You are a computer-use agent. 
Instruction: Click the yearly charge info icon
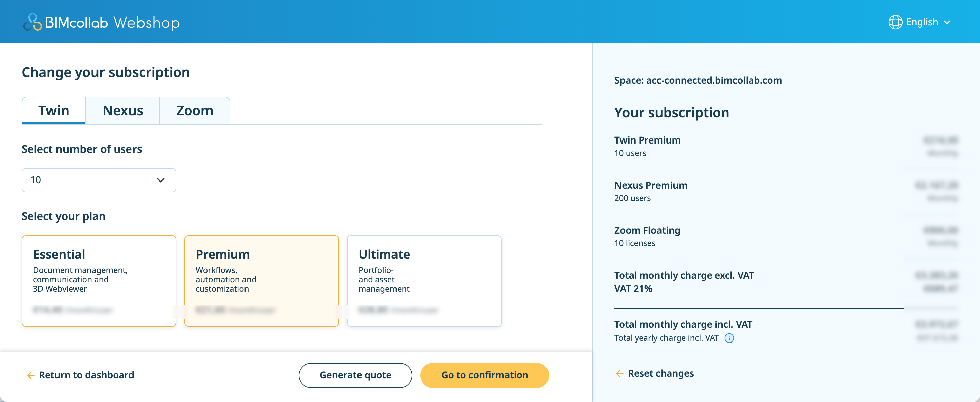point(729,338)
